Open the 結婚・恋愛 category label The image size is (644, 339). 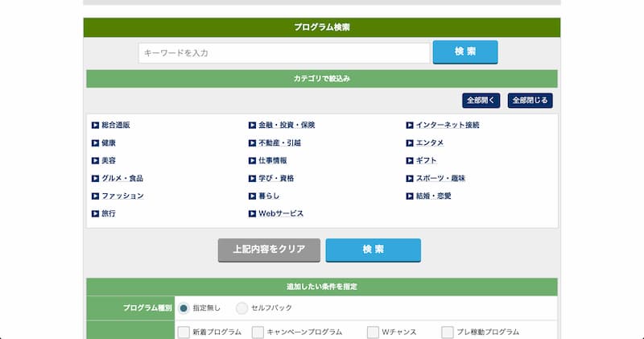[x=434, y=196]
